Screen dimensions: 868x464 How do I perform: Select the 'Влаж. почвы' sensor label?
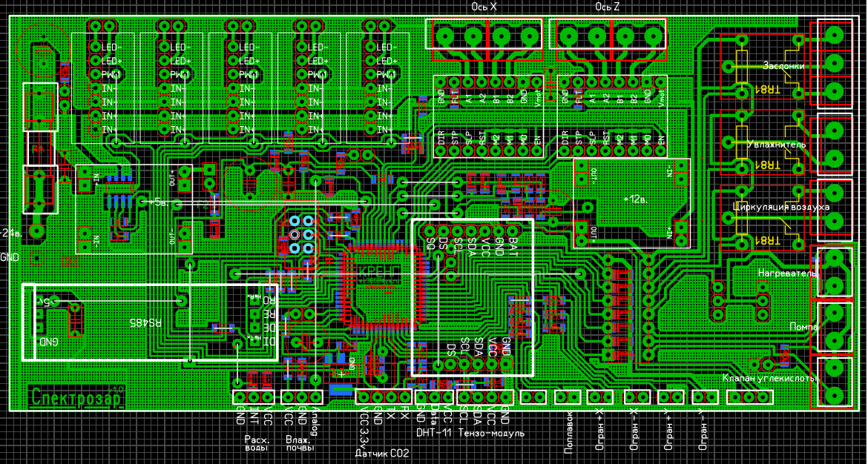(x=300, y=444)
